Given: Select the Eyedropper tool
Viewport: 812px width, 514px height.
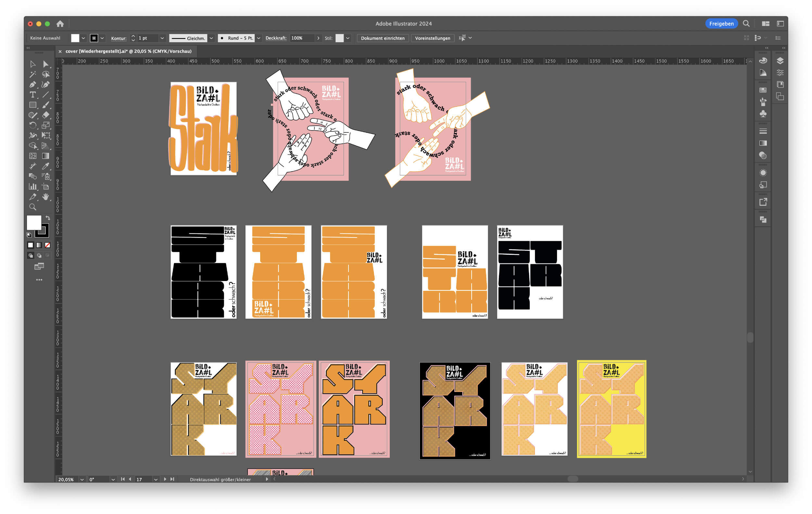Looking at the screenshot, I should [45, 166].
